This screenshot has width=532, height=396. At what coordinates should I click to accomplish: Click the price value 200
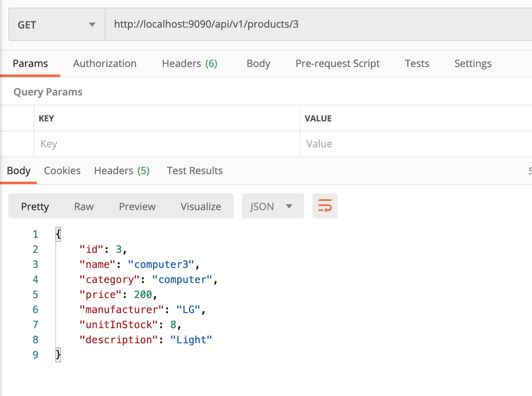coord(143,295)
